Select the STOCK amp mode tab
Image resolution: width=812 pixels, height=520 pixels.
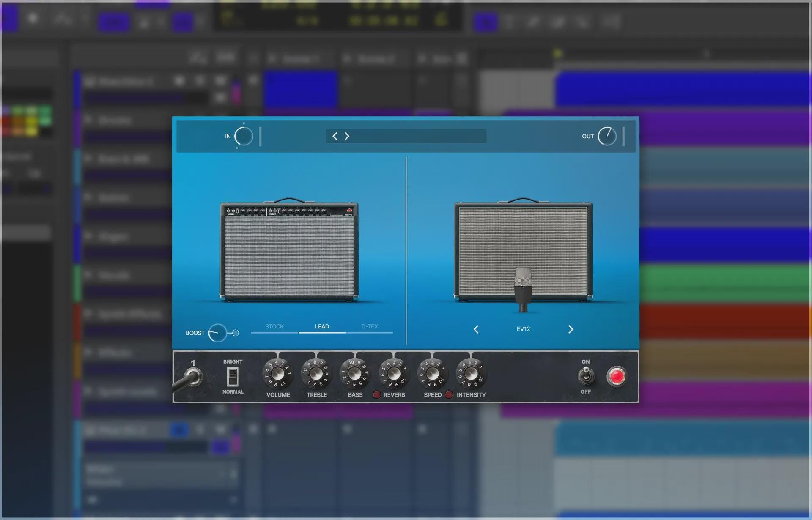pos(274,327)
